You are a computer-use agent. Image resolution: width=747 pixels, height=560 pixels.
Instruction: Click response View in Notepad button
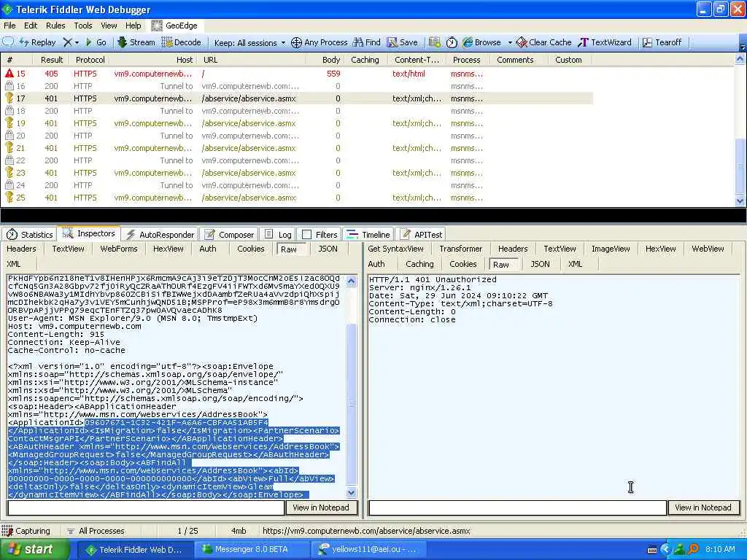[x=703, y=507]
